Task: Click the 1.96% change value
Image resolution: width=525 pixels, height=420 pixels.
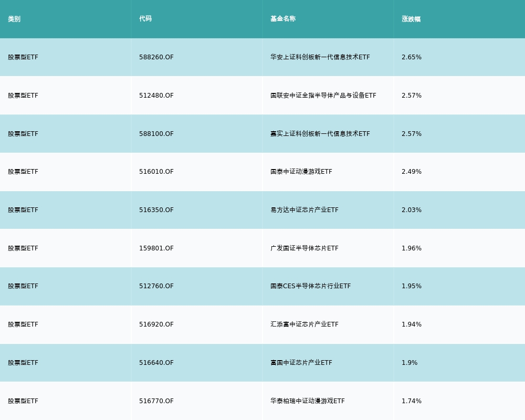Action: coord(412,248)
